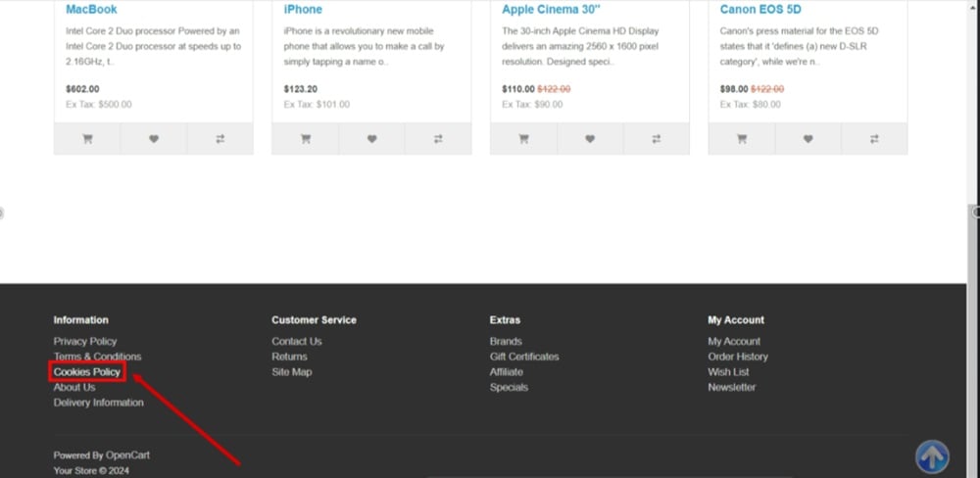This screenshot has height=478, width=980.
Task: Follow the OpenCart powered-by link
Action: click(x=127, y=455)
